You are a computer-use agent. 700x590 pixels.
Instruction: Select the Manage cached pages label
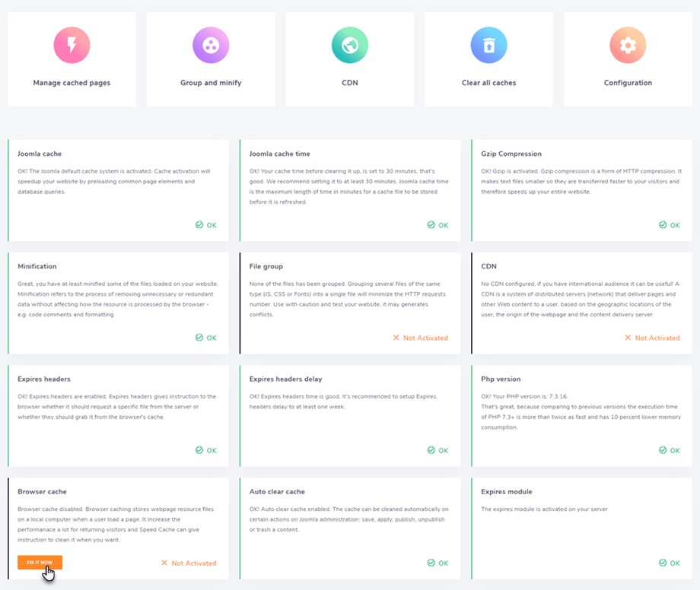coord(72,83)
